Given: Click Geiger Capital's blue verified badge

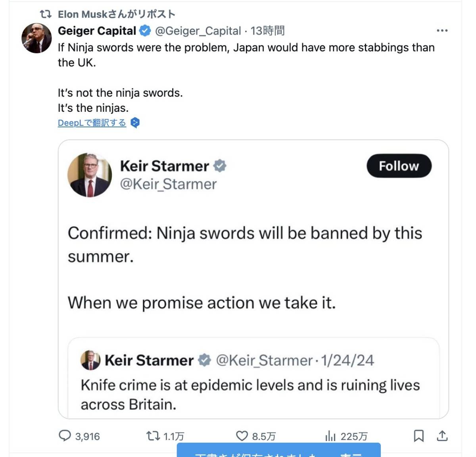Looking at the screenshot, I should point(145,31).
